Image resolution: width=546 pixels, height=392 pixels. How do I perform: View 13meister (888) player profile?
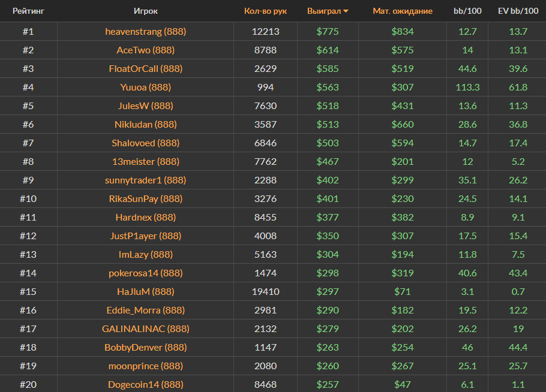145,161
